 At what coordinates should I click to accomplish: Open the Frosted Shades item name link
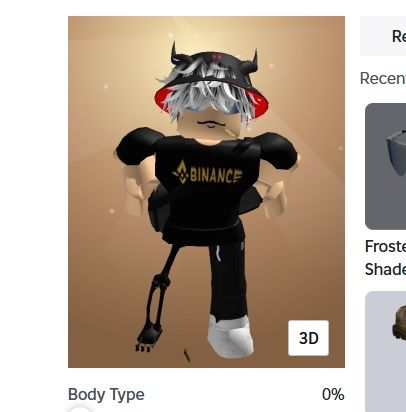pyautogui.click(x=386, y=258)
